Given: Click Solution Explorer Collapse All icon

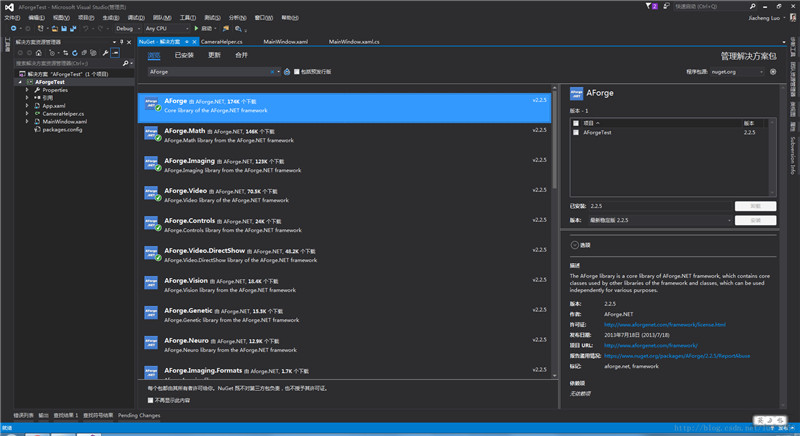Looking at the screenshot, I should tap(84, 53).
